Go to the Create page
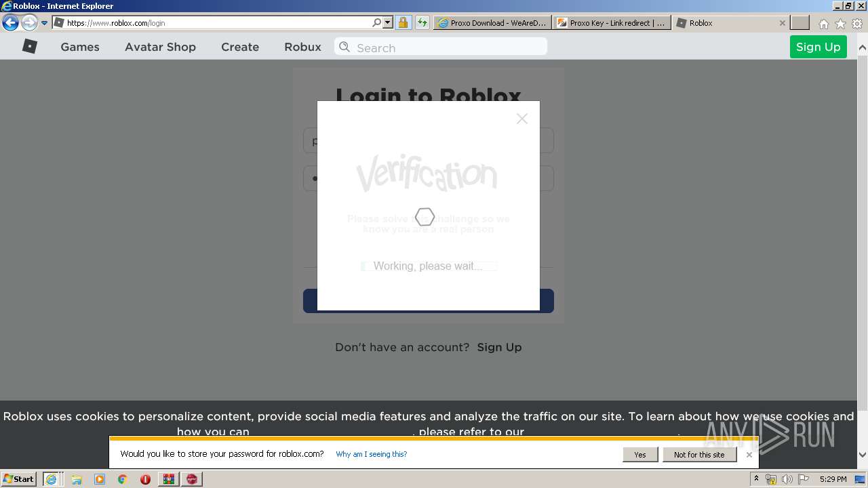 point(240,47)
